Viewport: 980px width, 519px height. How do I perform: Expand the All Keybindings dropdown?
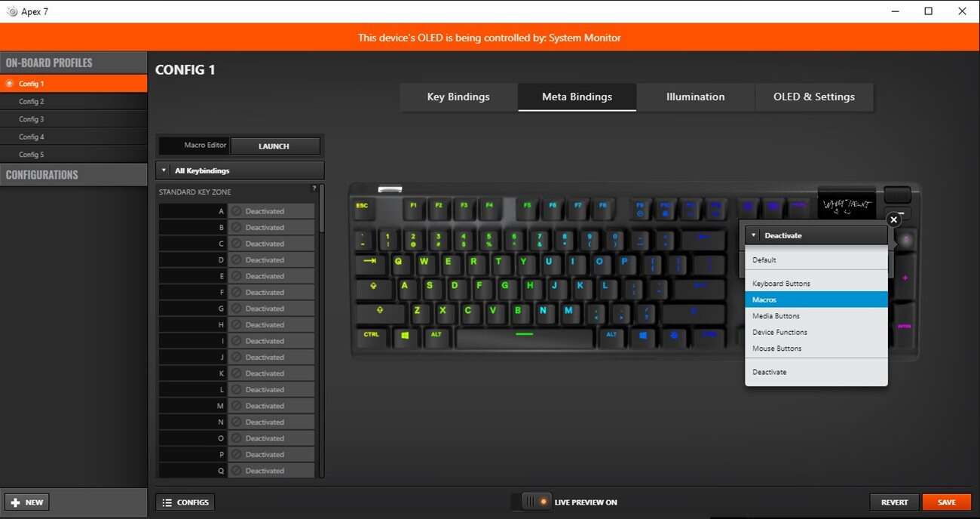pos(240,170)
